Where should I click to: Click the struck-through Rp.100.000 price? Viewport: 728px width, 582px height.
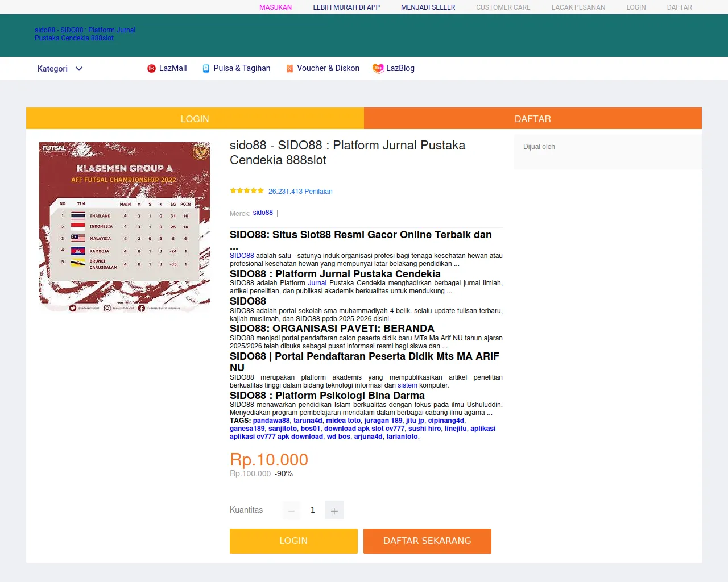(250, 473)
